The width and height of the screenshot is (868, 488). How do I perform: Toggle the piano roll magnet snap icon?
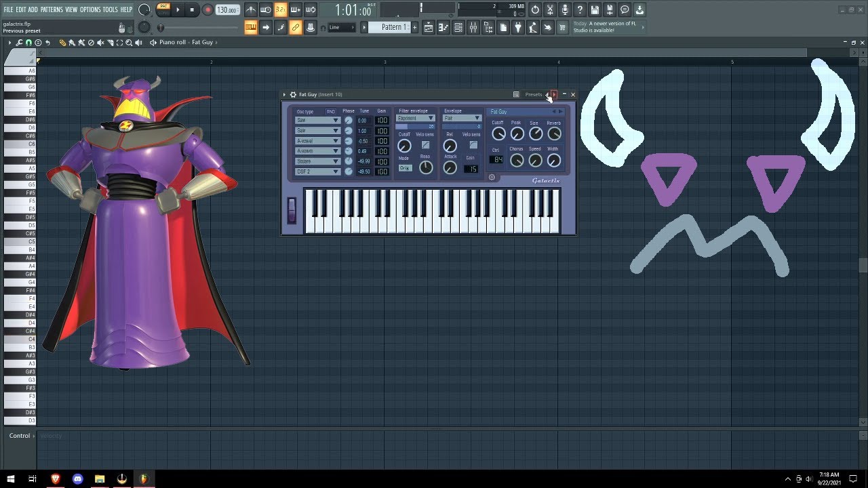click(28, 43)
